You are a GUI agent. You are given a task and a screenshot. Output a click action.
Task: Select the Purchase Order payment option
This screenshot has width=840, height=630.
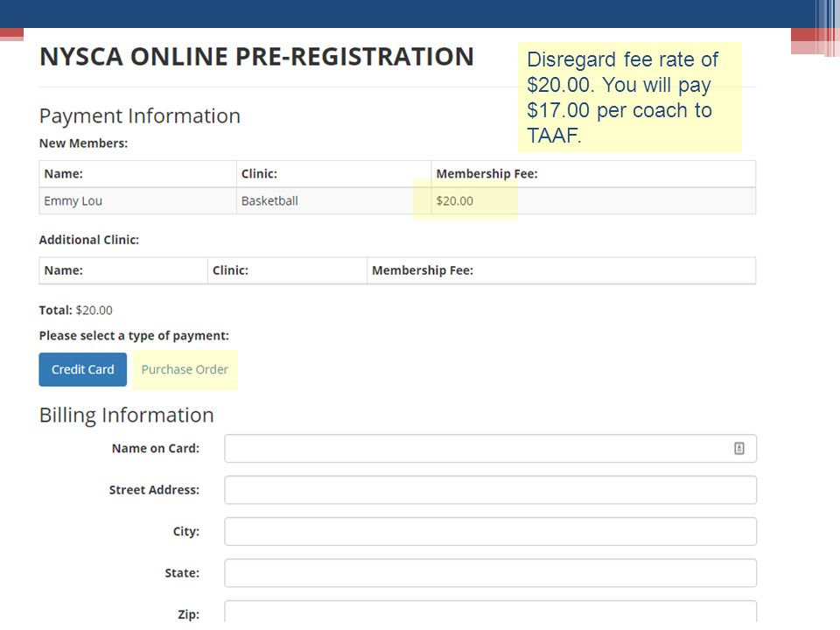pyautogui.click(x=185, y=369)
